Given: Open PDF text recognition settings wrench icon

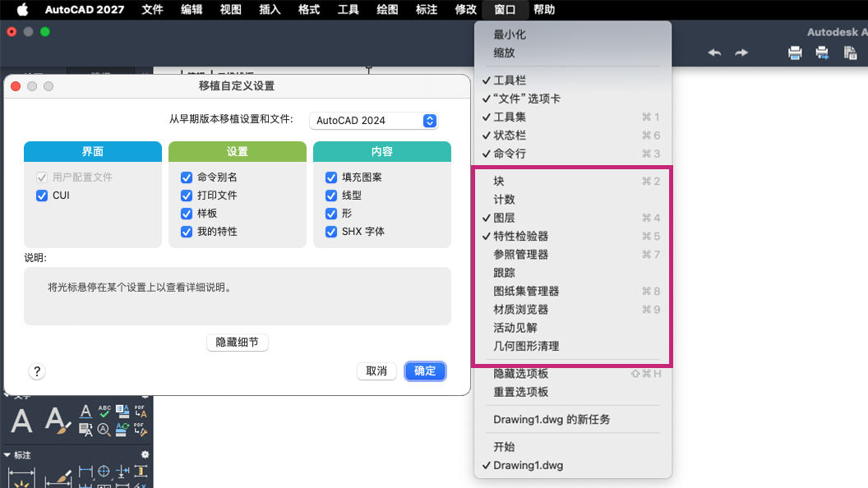Looking at the screenshot, I should click(141, 430).
